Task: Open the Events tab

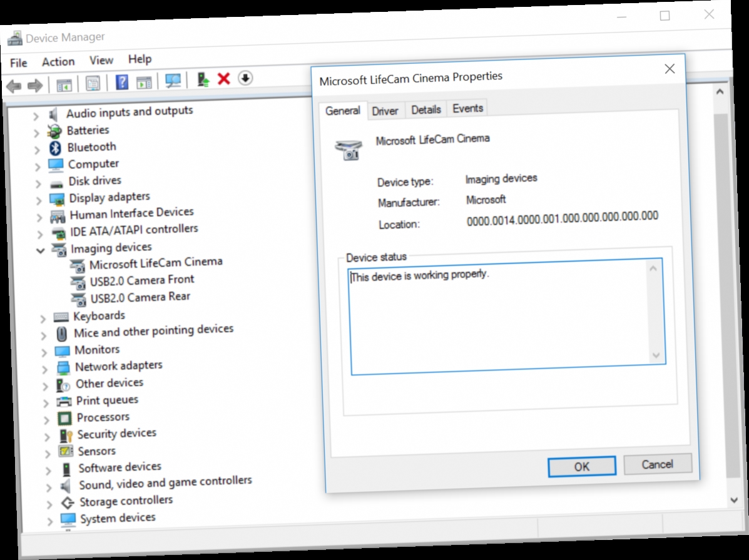Action: 467,108
